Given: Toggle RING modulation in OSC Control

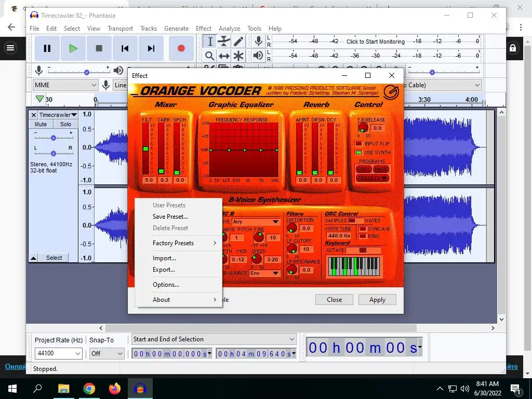Looking at the screenshot, I should (x=363, y=236).
